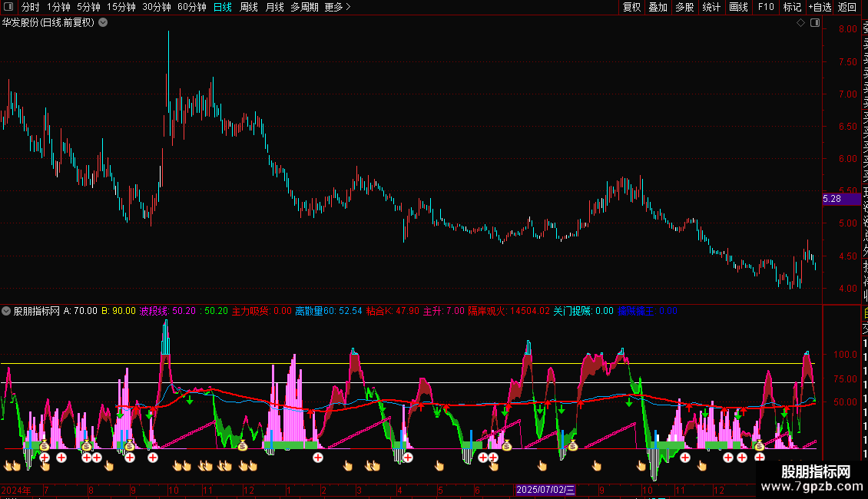Click the 主力吸货: 0.00 legend entry
The height and width of the screenshot is (499, 868).
(x=261, y=311)
